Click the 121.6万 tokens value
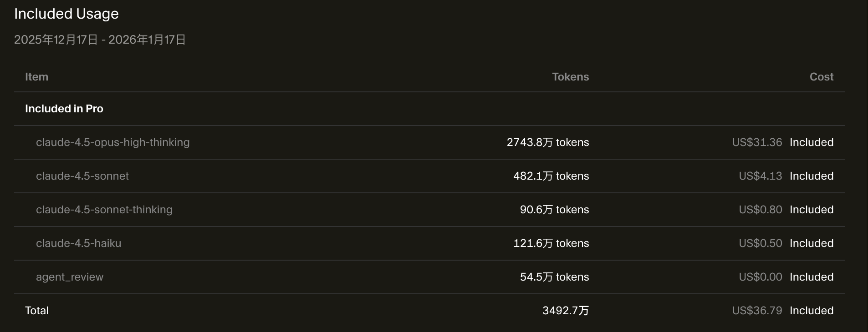 (x=551, y=243)
